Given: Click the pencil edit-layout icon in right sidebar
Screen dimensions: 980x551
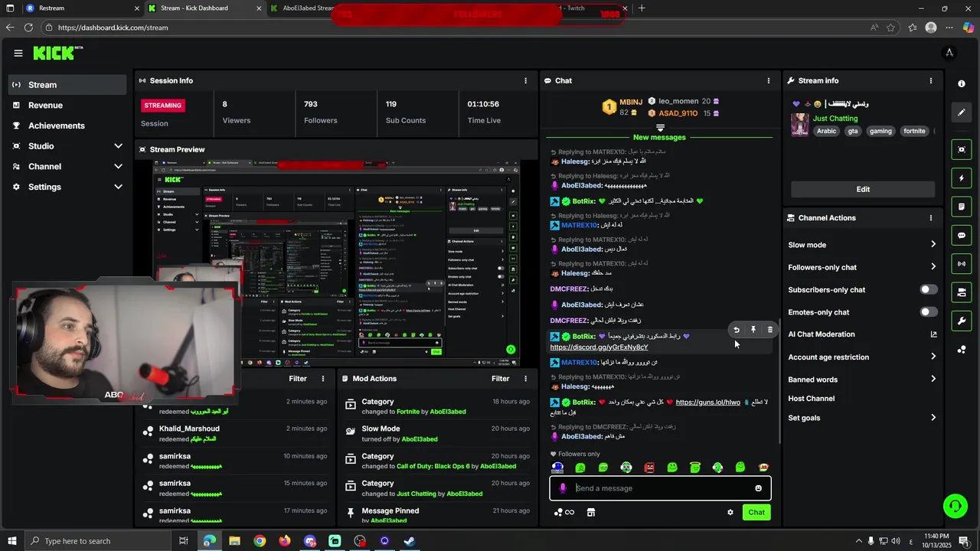Looking at the screenshot, I should 962,112.
